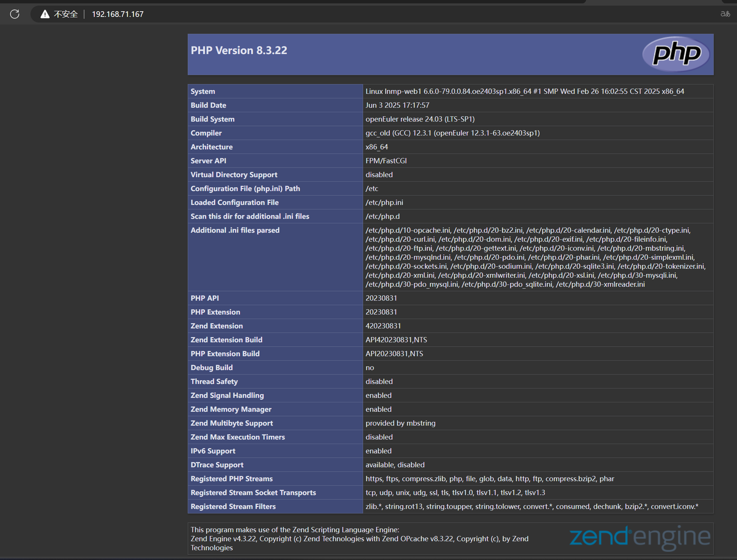The image size is (737, 560).
Task: Click the Zend Extension label
Action: (x=217, y=326)
